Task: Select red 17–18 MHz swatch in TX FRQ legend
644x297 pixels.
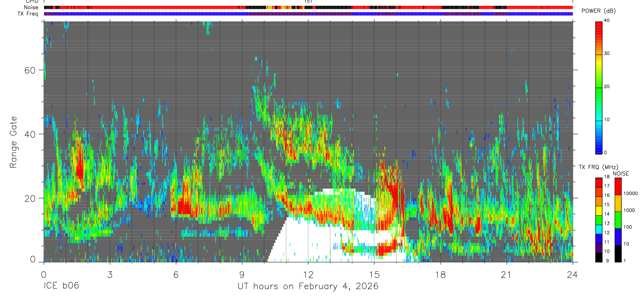Action: point(599,182)
